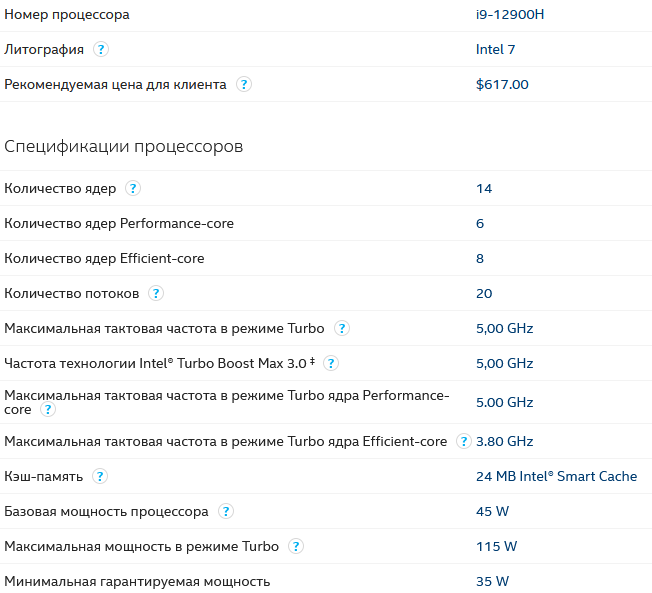
Task: Click the 'Intel 7' lithography value
Action: coord(496,49)
